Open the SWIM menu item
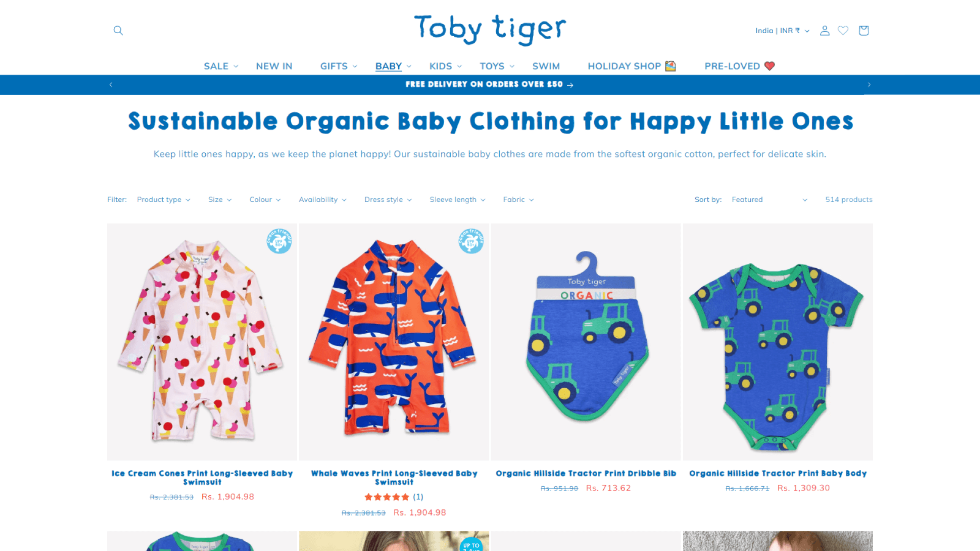980x551 pixels. [x=546, y=66]
